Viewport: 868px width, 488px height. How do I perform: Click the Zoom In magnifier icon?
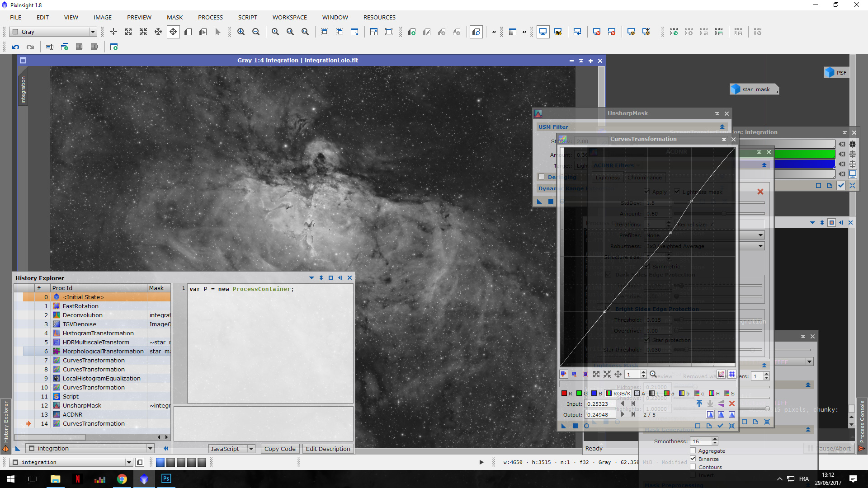241,32
